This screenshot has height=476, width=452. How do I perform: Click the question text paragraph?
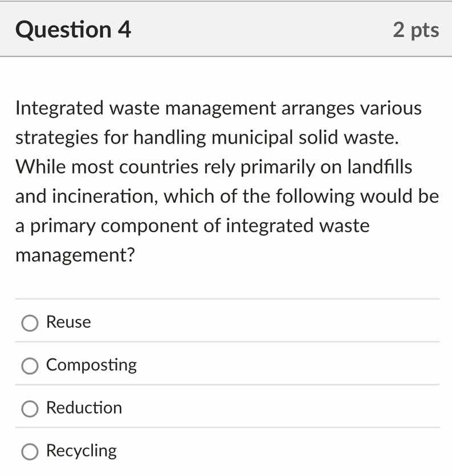(x=226, y=181)
